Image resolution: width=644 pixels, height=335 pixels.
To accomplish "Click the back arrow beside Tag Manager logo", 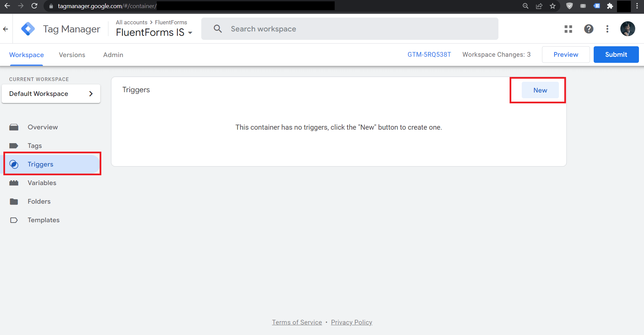I will tap(6, 29).
